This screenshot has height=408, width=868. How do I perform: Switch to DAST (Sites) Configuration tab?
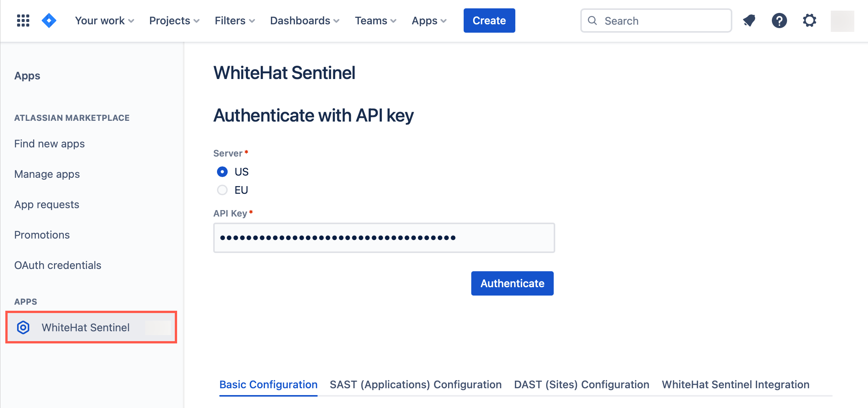(581, 384)
